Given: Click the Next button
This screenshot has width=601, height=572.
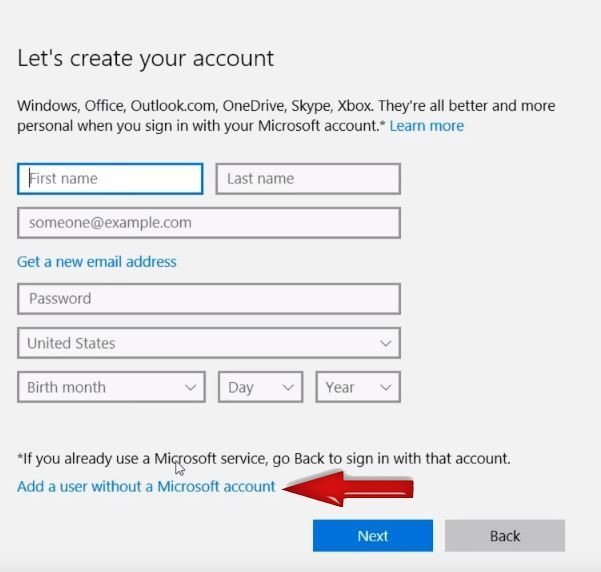Looking at the screenshot, I should click(373, 536).
